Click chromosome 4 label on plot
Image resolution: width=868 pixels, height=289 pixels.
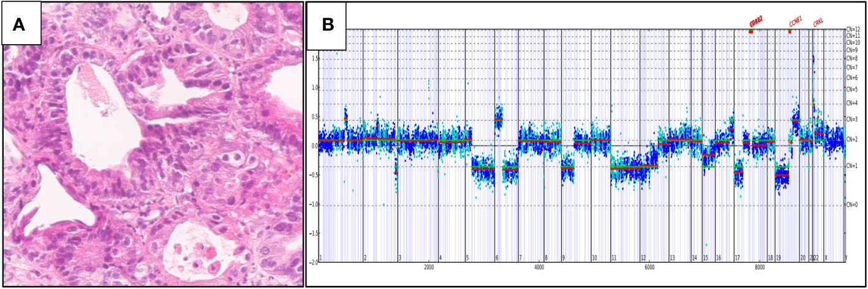pos(440,258)
